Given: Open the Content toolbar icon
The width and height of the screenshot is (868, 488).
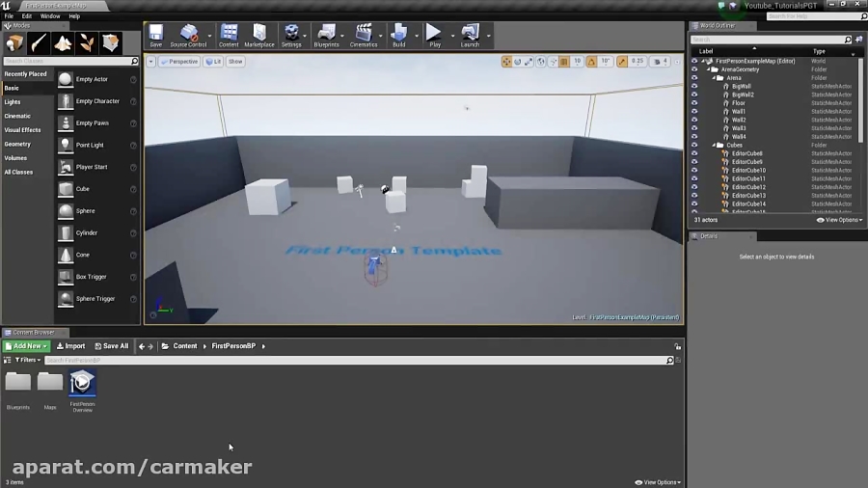Looking at the screenshot, I should tap(229, 36).
